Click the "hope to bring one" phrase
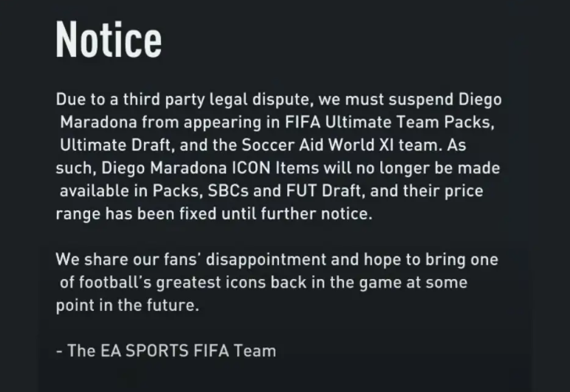 tap(434, 260)
